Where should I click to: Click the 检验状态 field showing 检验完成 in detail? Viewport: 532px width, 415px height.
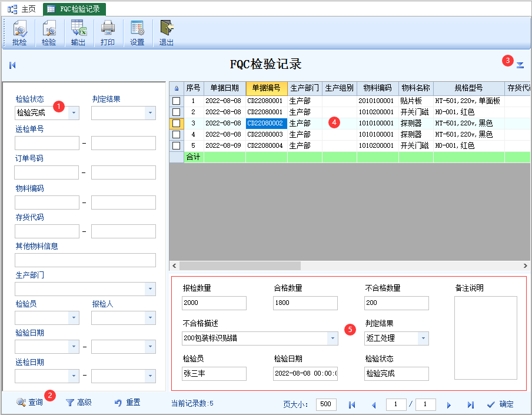click(x=397, y=374)
